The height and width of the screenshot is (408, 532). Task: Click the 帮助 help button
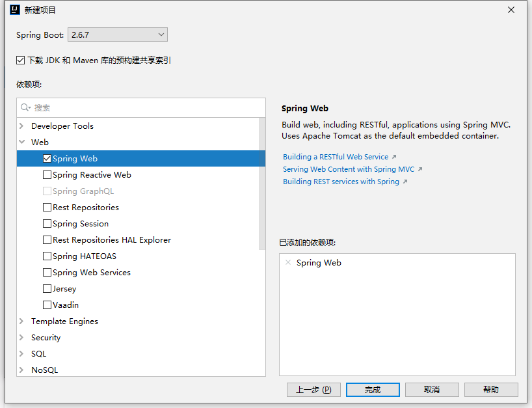click(491, 390)
